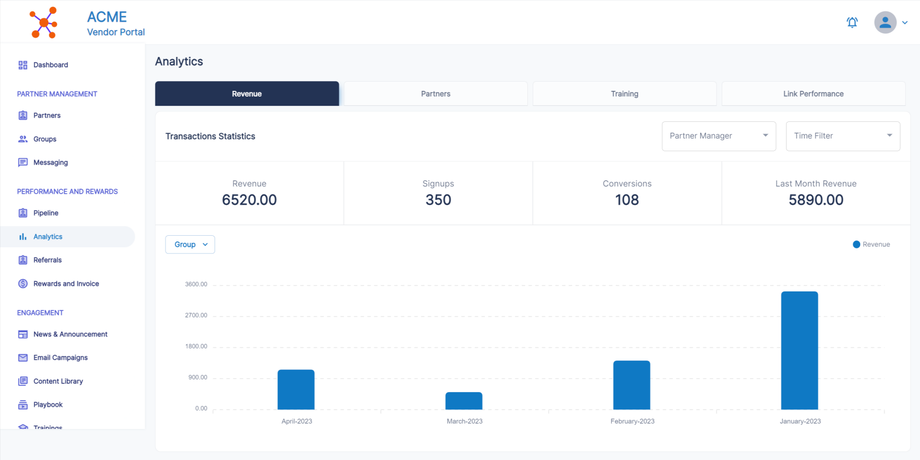Click the January-2023 revenue bar
The width and height of the screenshot is (920, 460).
(799, 350)
